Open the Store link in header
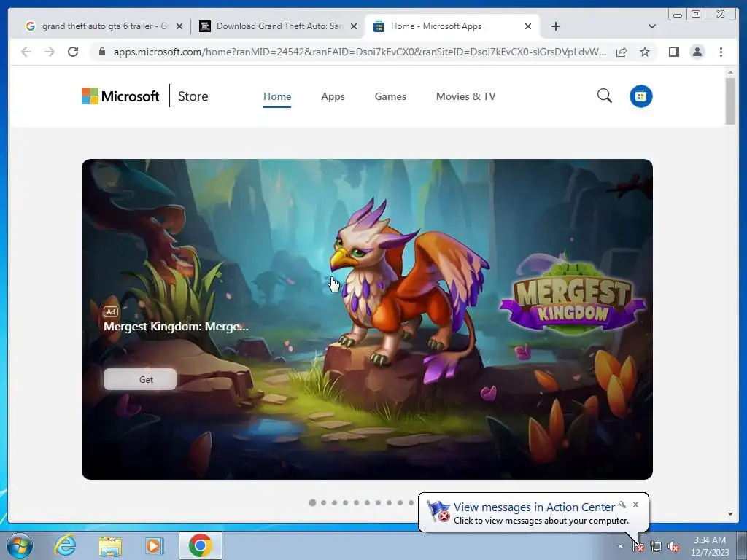 [193, 96]
